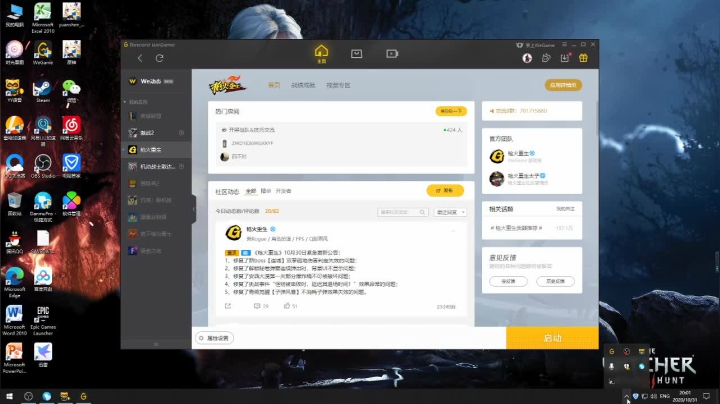Open Microsoft Word 2010 desktop shortcut
This screenshot has height=404, width=720.
coord(14,320)
